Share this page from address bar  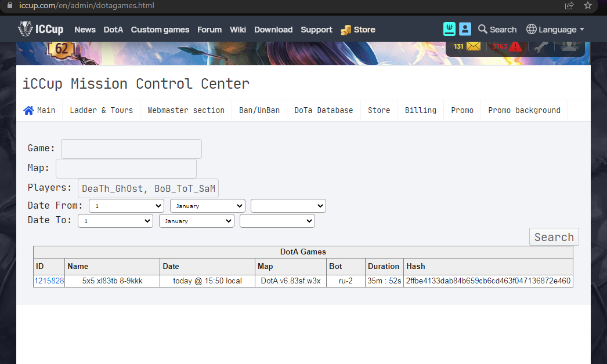pos(569,5)
